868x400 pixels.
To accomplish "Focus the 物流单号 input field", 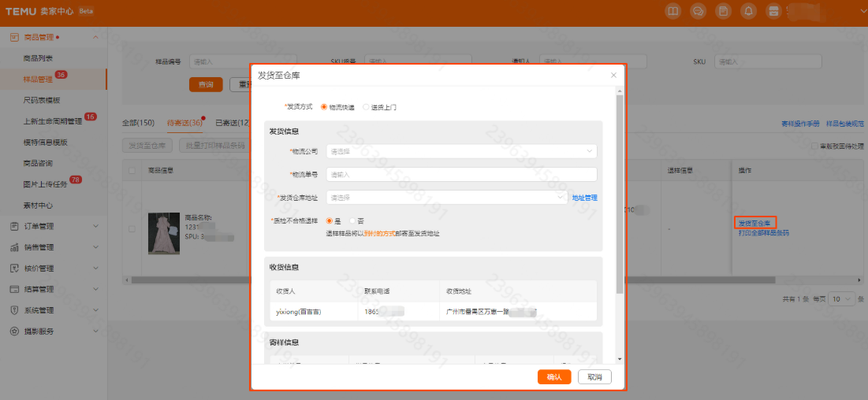I will pyautogui.click(x=462, y=174).
